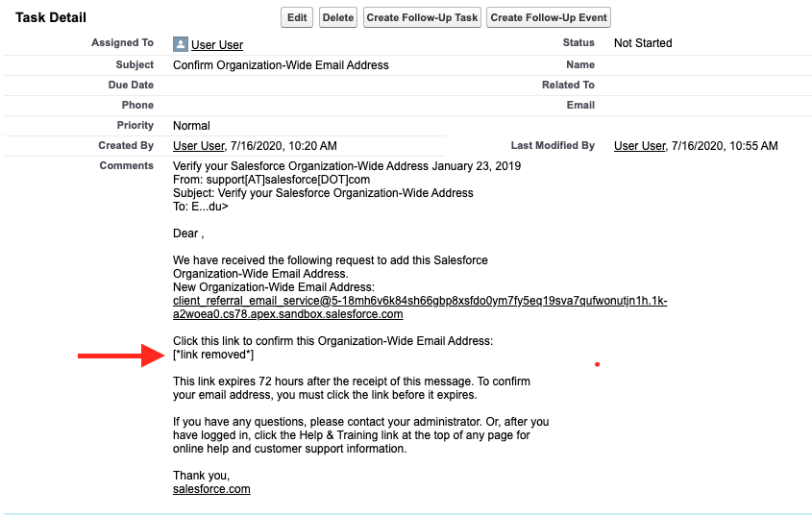812x516 pixels.
Task: Open the client_referral_email_service email address link
Action: pos(420,307)
